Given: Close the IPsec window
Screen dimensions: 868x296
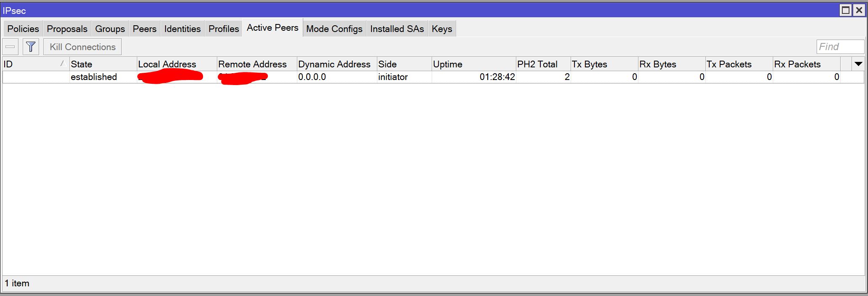Looking at the screenshot, I should click(859, 10).
